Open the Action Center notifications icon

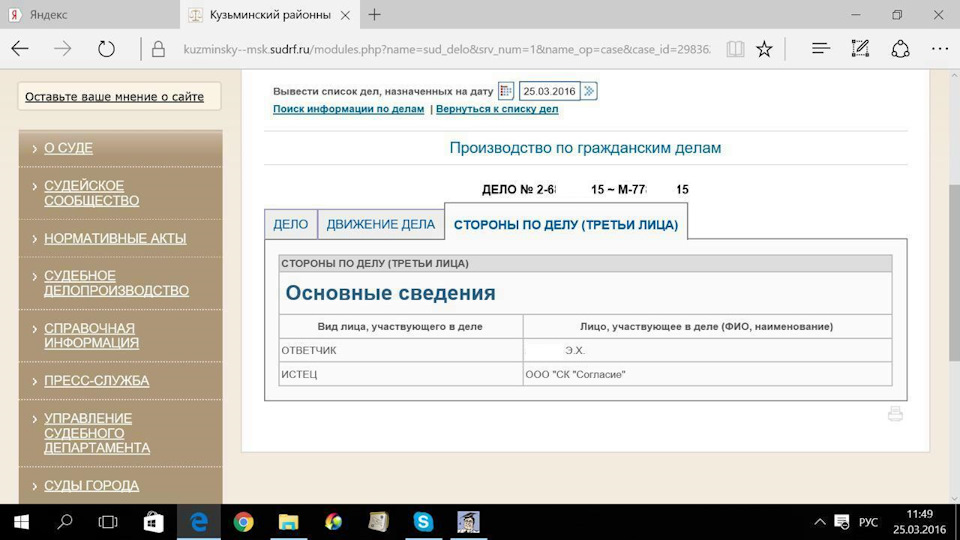842,522
